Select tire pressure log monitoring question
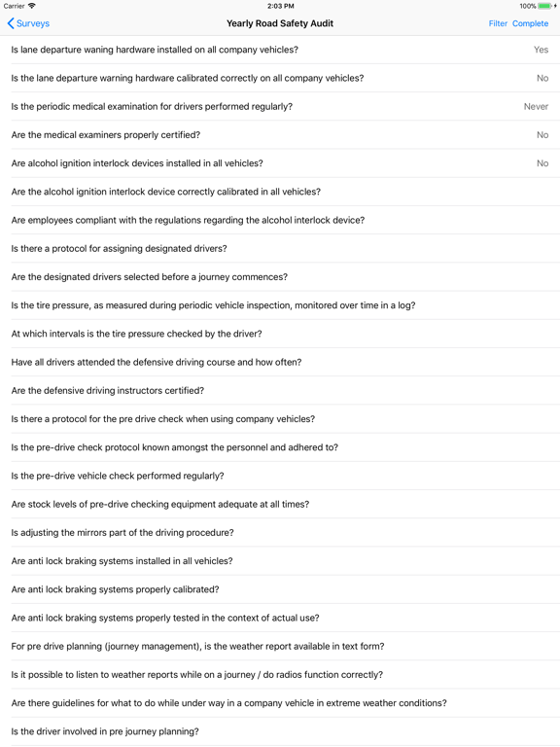 [x=280, y=305]
